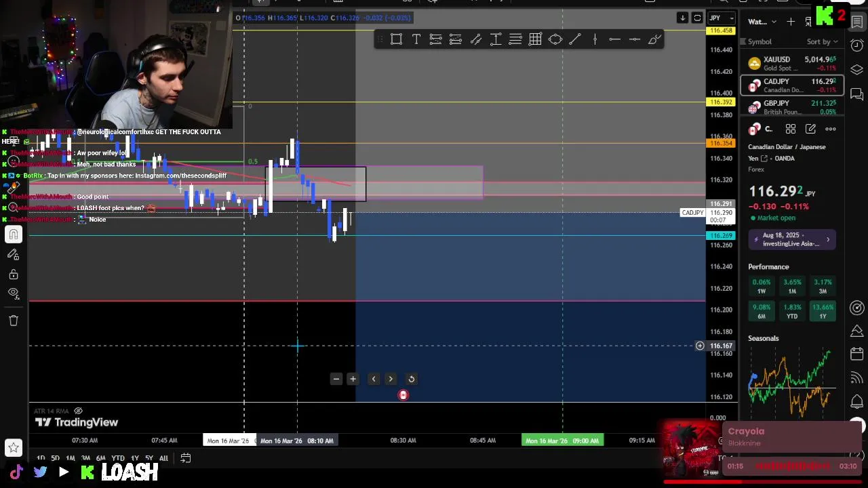Screen dimensions: 868x488
Task: Grab the floating toolbar drag handle
Action: pos(380,39)
